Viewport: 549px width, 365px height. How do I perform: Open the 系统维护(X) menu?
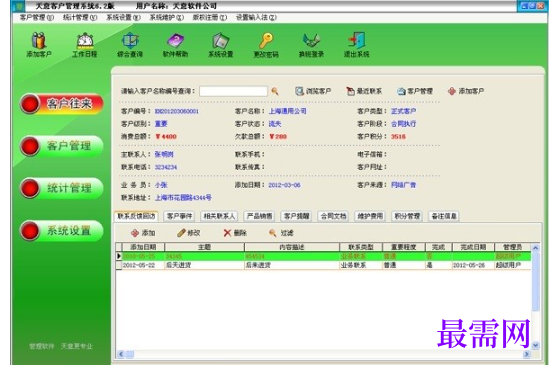coord(167,17)
